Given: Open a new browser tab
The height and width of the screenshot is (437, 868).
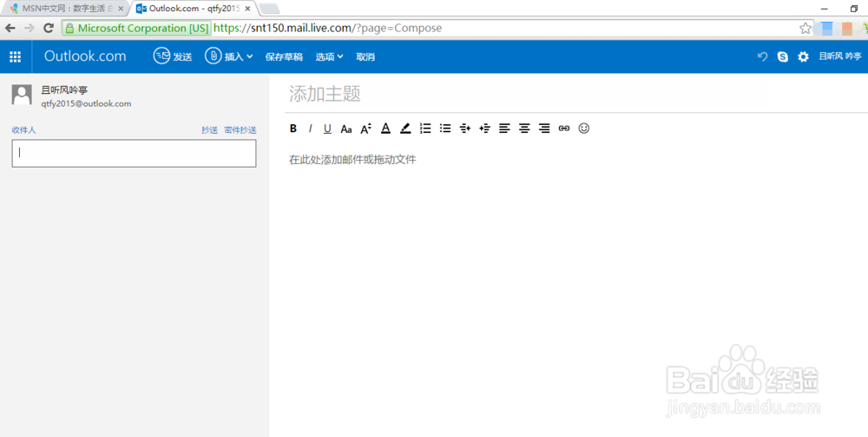Looking at the screenshot, I should point(270,9).
